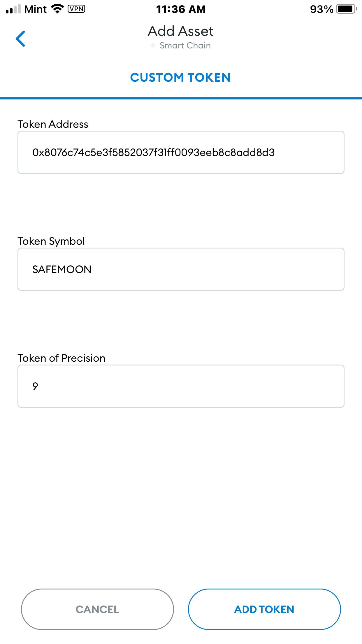Viewport: 362px width, 644px height.
Task: Select the Token Address input field
Action: [181, 153]
